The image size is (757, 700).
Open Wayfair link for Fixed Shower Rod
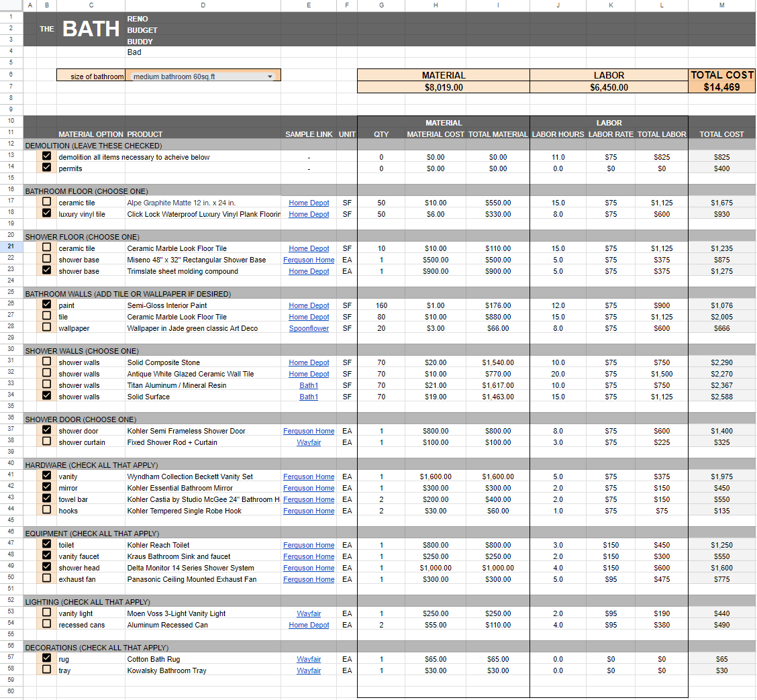(x=309, y=442)
